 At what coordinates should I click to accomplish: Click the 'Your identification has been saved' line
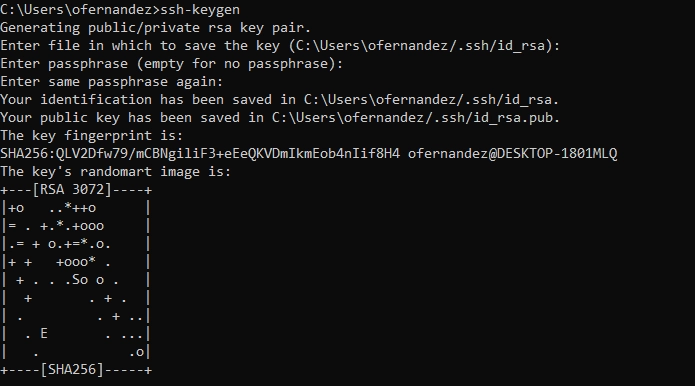coord(280,100)
